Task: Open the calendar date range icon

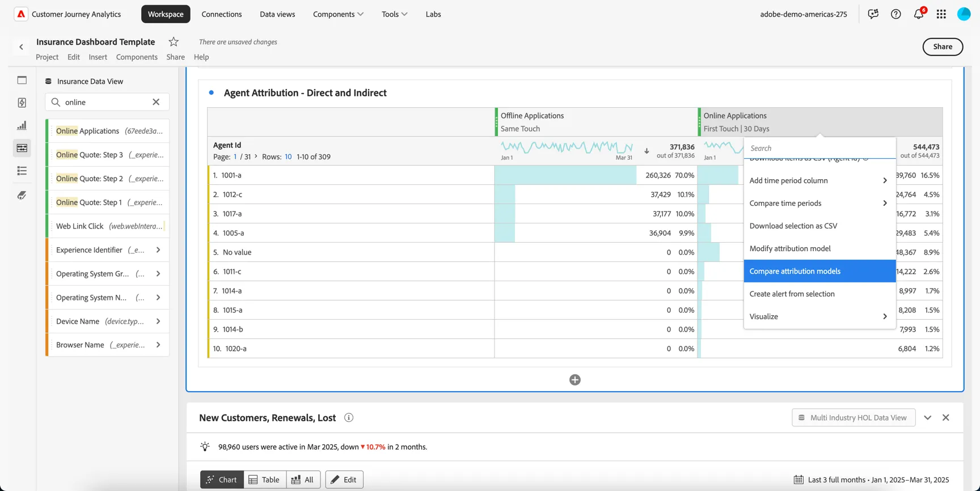Action: click(799, 480)
